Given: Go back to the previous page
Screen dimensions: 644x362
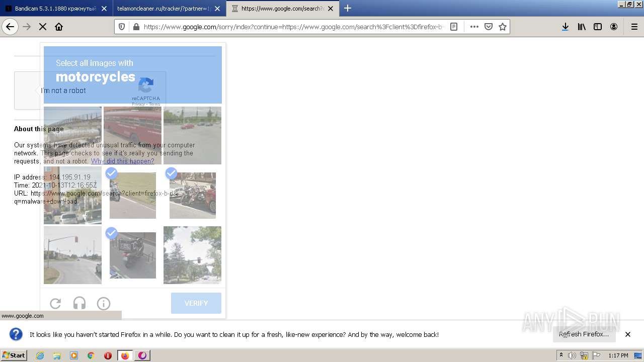Looking at the screenshot, I should [10, 27].
